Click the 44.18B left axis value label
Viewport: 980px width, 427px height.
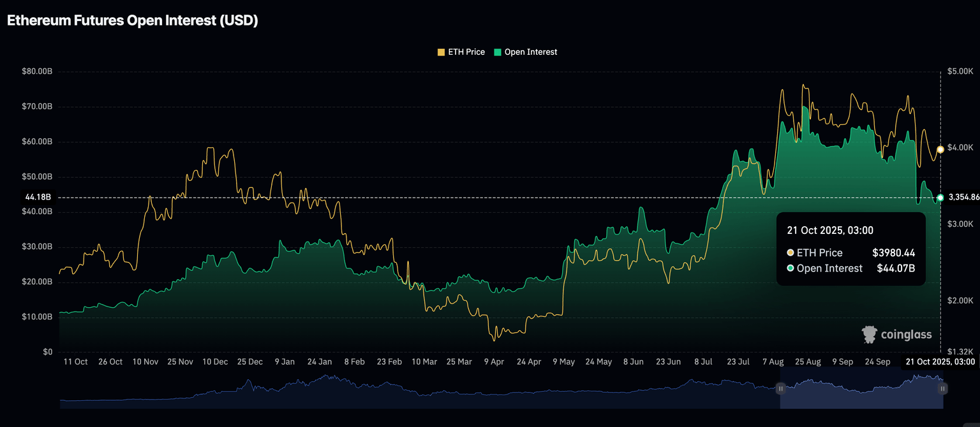tap(38, 198)
